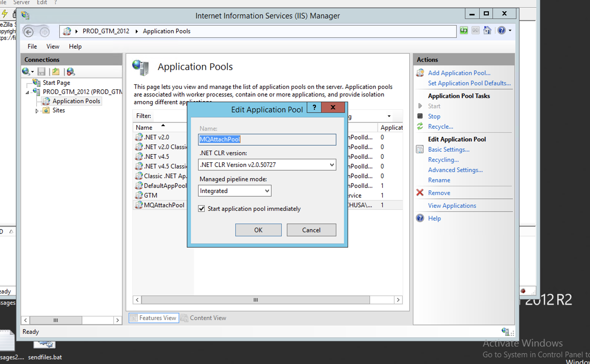Click the home icon in address bar
Image resolution: width=590 pixels, height=364 pixels.
point(487,31)
